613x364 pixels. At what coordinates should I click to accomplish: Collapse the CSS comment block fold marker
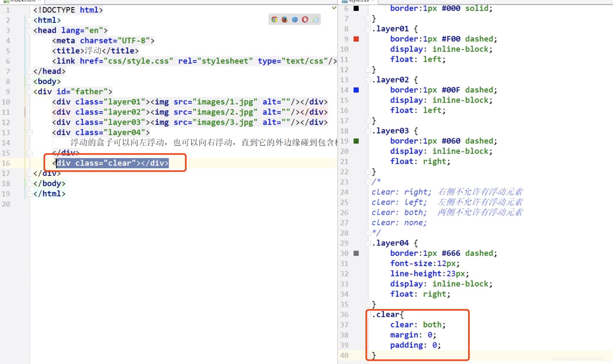pyautogui.click(x=368, y=182)
